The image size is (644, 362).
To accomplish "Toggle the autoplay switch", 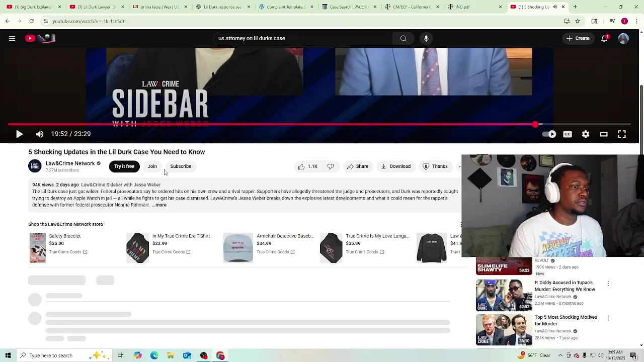I will (x=549, y=134).
